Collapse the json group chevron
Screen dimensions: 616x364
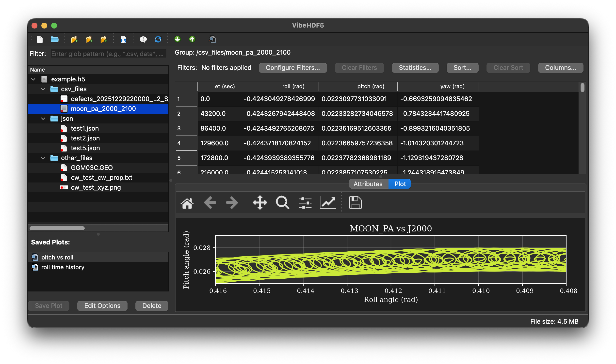point(43,119)
